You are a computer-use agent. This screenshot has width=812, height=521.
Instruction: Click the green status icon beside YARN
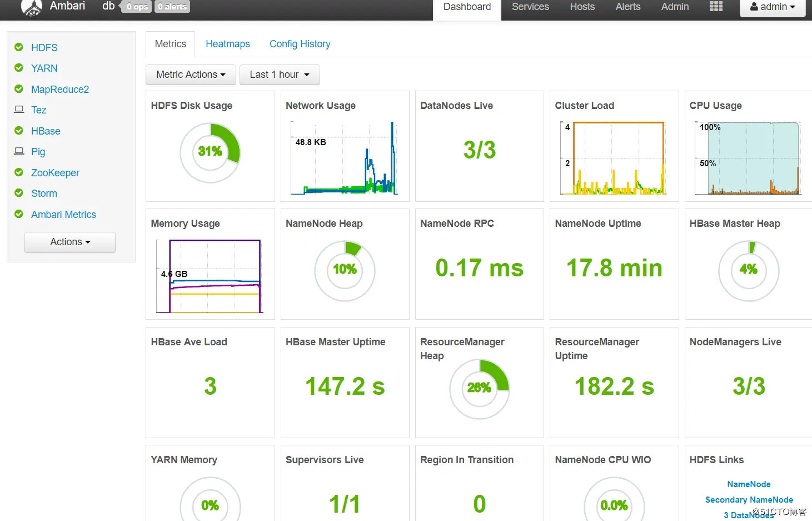pos(19,68)
